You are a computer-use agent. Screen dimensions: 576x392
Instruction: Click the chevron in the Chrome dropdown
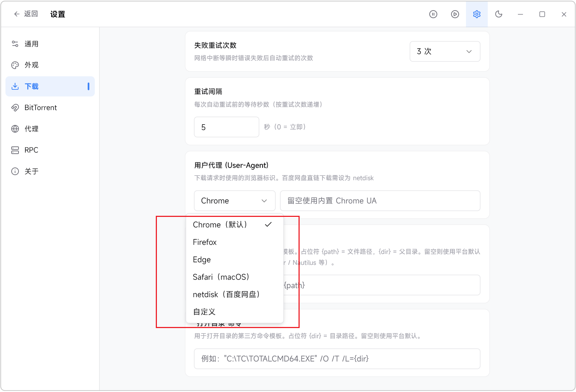point(264,201)
